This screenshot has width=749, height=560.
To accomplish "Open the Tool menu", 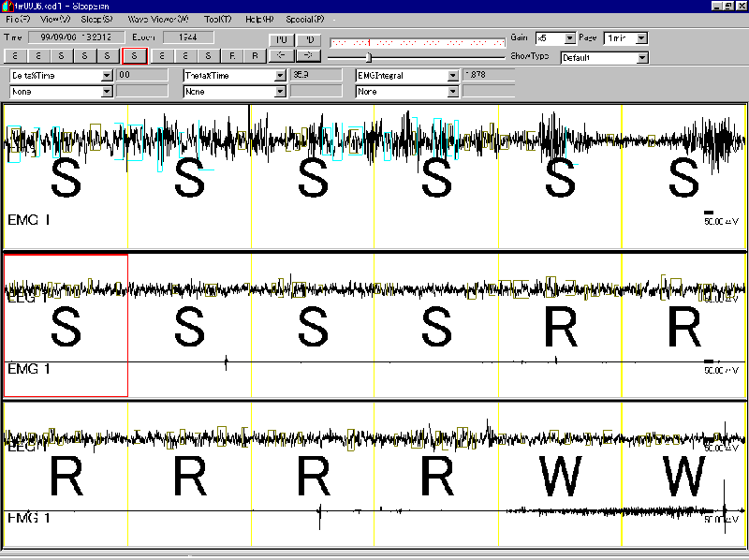I will (x=218, y=19).
